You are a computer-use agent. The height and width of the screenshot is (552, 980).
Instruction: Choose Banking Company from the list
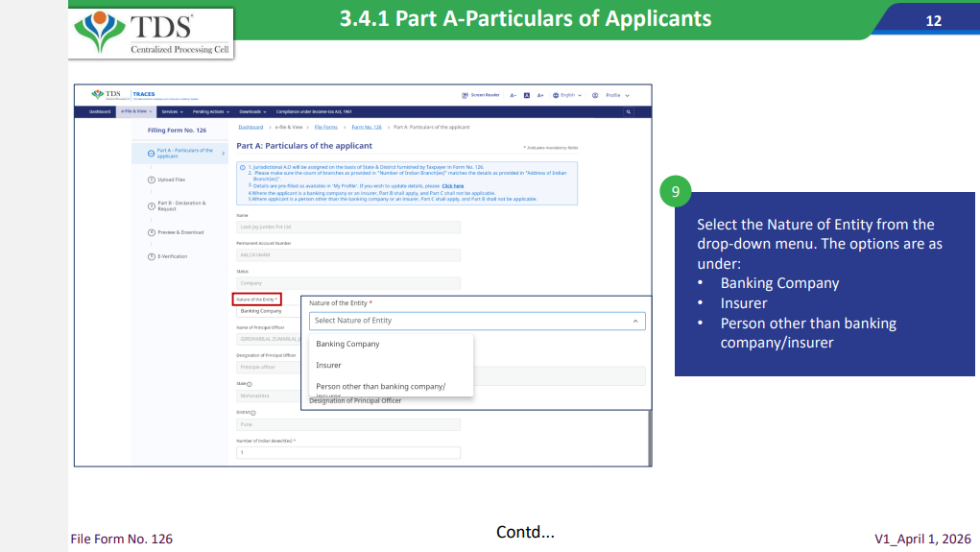[x=347, y=344]
